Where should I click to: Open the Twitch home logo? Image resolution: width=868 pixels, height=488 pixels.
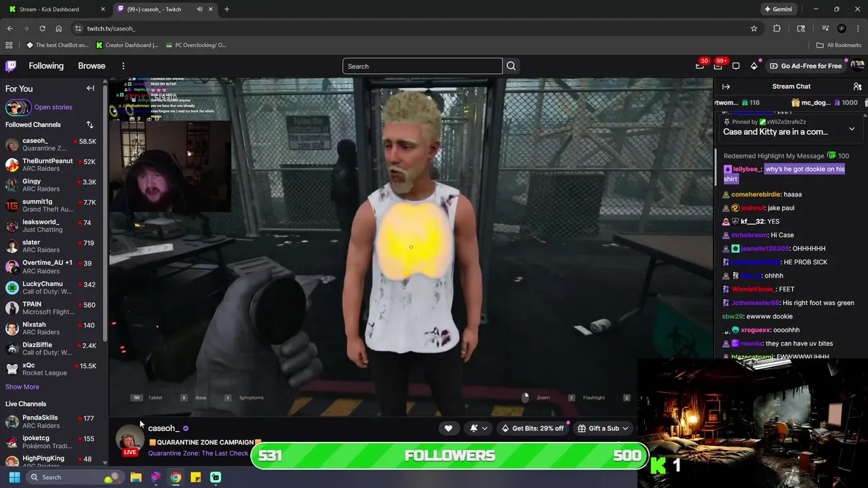pos(11,66)
